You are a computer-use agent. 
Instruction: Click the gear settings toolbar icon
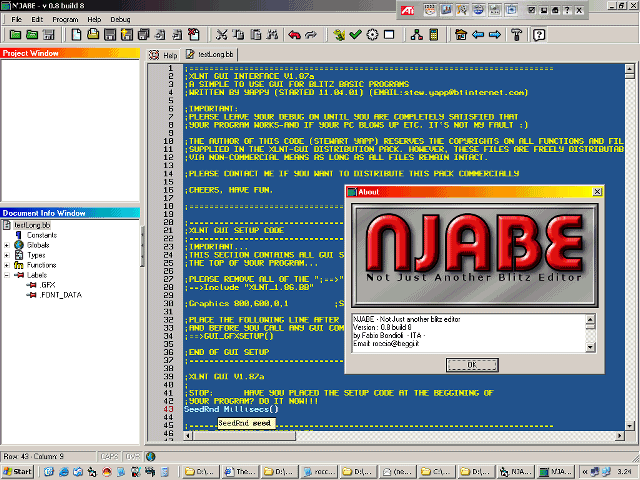(372, 35)
